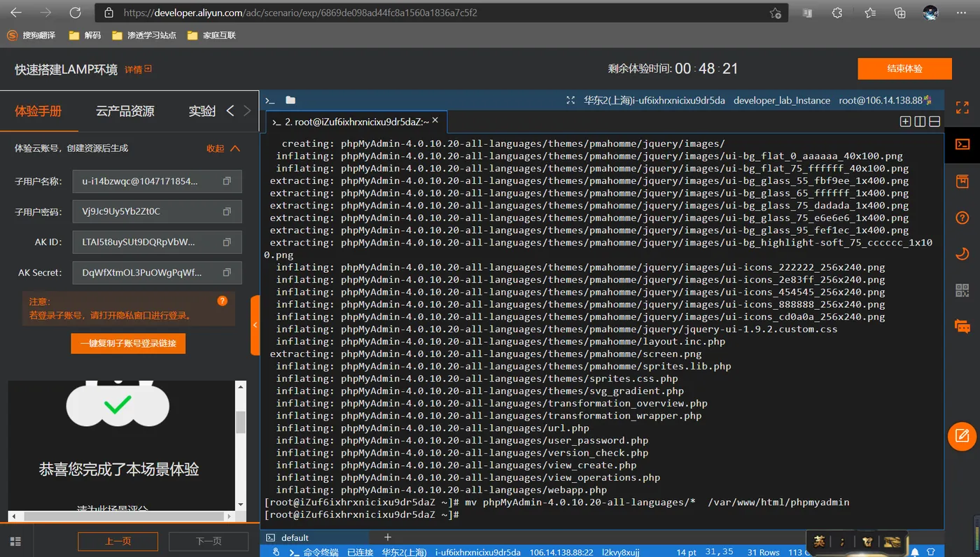
Task: Collapse the left panel with the orange handle
Action: pyautogui.click(x=255, y=325)
